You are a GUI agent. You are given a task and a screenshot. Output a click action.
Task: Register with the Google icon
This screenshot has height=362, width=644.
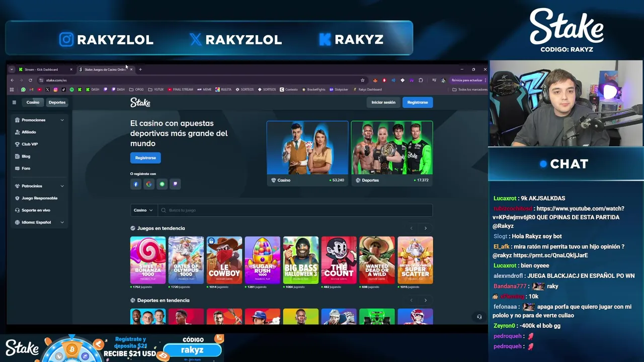point(148,184)
